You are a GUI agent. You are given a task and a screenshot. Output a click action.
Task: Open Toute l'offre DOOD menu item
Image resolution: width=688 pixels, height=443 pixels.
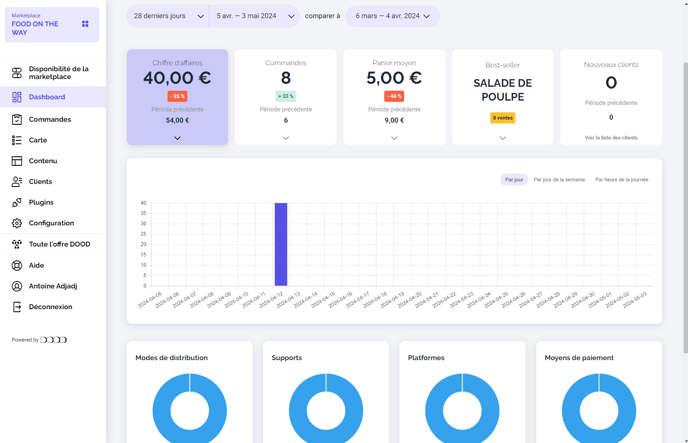pos(59,244)
